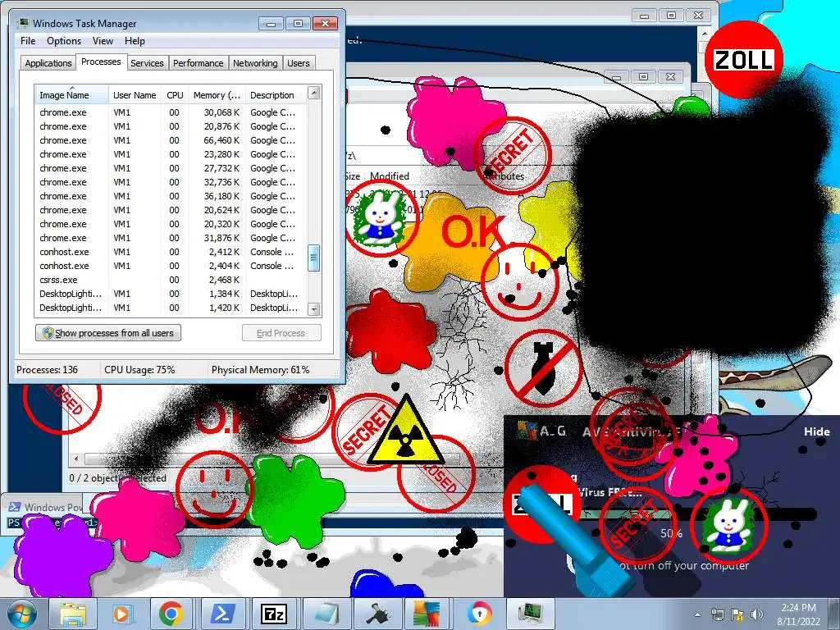Select chrome.exe row using 36,180 K

(171, 196)
